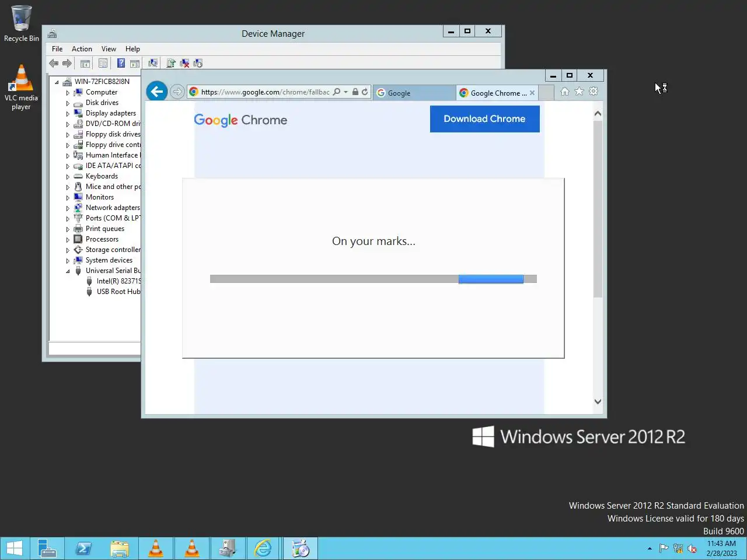Viewport: 747px width, 560px height.
Task: Expand the Disk drives node
Action: pos(68,103)
